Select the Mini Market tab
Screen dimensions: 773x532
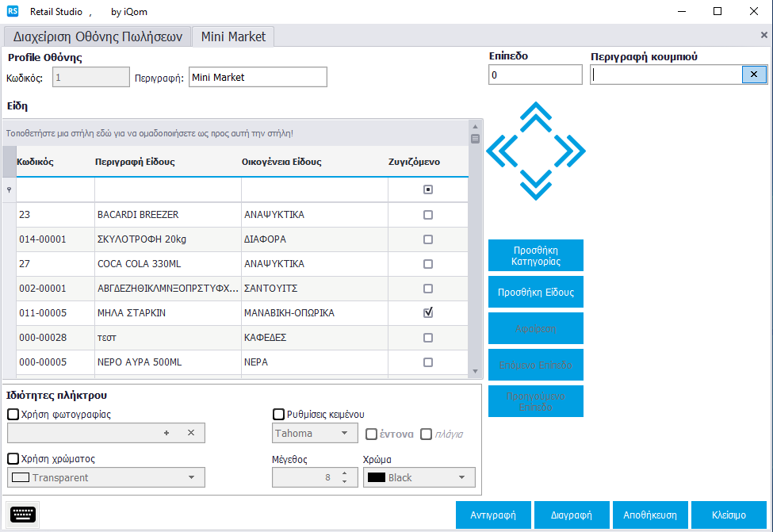tap(234, 36)
